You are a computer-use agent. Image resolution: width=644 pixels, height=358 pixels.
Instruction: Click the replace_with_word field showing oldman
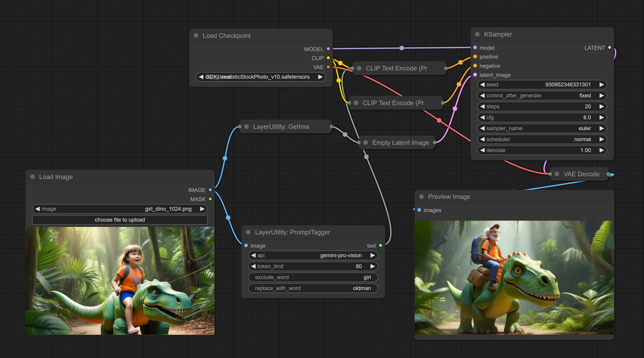pos(313,288)
